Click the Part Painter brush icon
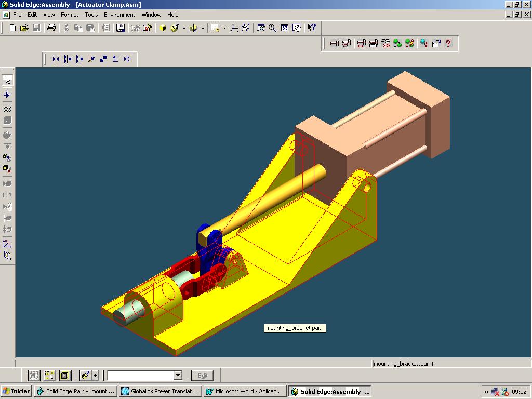The height and width of the screenshot is (399, 532). [175, 28]
